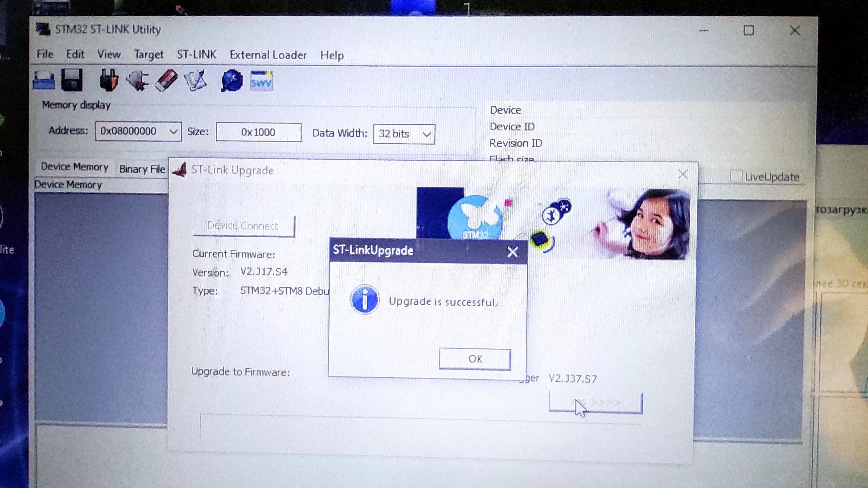The width and height of the screenshot is (868, 488).
Task: Click the Program and verify icon
Action: point(196,81)
